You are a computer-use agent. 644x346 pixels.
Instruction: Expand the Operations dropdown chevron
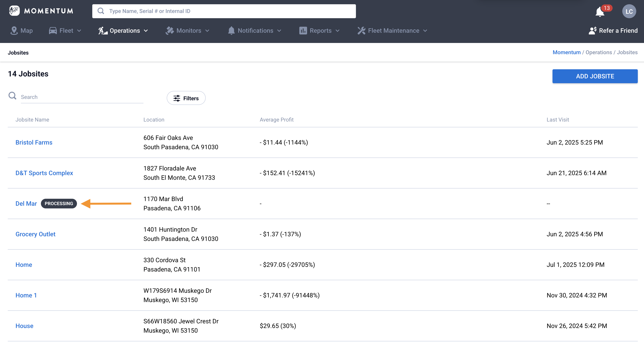pos(146,31)
